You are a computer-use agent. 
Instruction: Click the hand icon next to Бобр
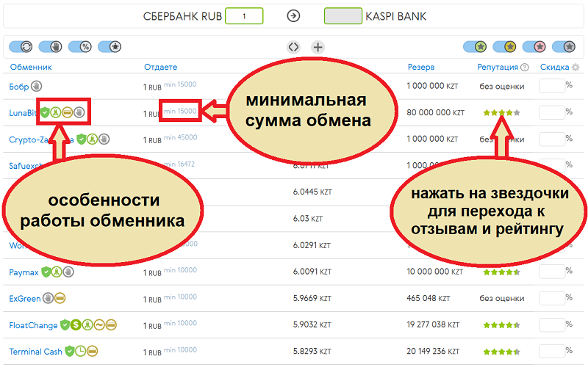click(x=36, y=86)
